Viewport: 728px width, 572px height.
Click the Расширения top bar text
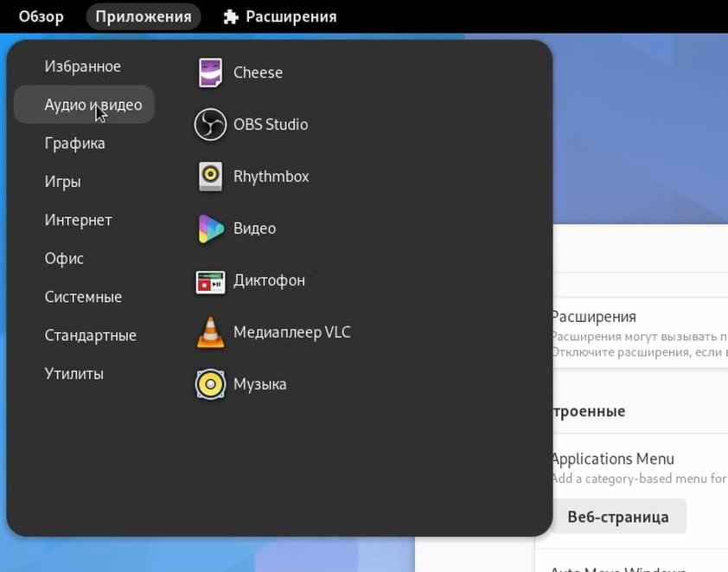pos(291,16)
